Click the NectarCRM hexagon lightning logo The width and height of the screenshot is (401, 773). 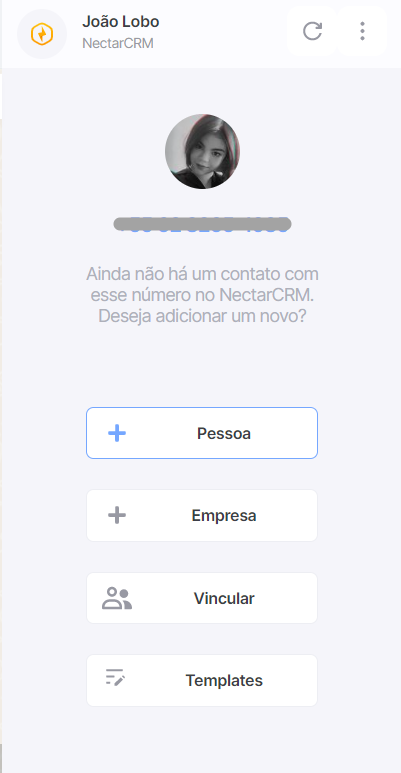pyautogui.click(x=42, y=35)
